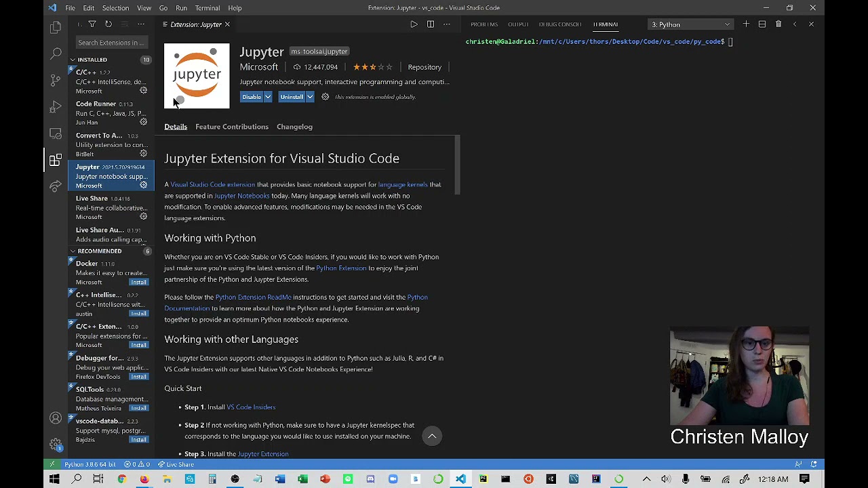Uninstall the Jupyter extension
This screenshot has width=868, height=488.
[292, 97]
